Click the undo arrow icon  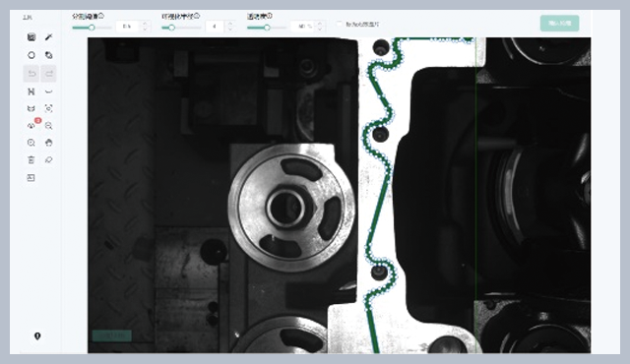click(31, 74)
